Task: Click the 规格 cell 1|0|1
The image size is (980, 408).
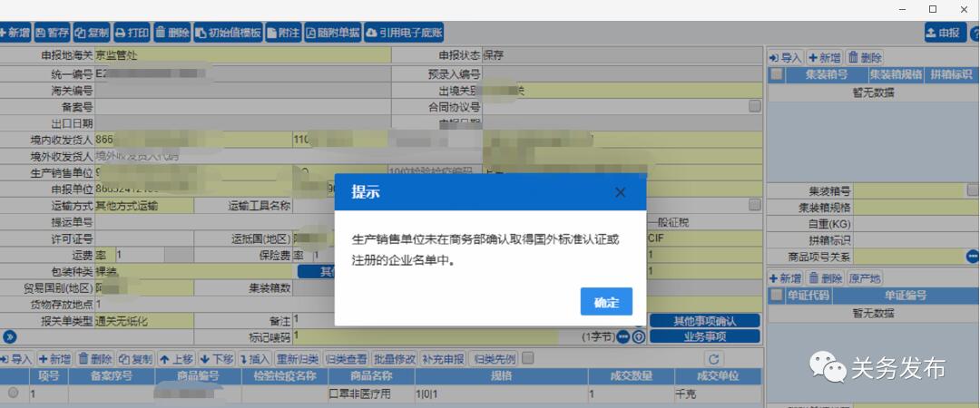Action: pos(501,394)
